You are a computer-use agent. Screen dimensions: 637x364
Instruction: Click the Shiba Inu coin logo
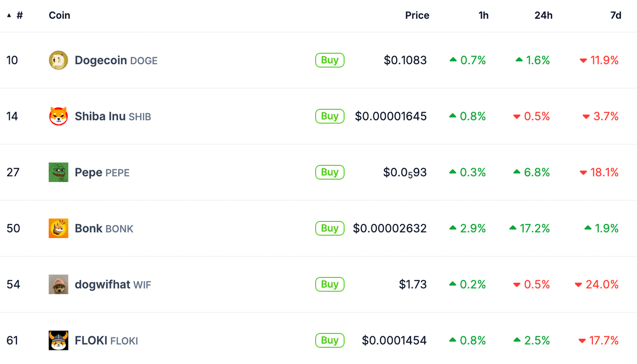(58, 116)
